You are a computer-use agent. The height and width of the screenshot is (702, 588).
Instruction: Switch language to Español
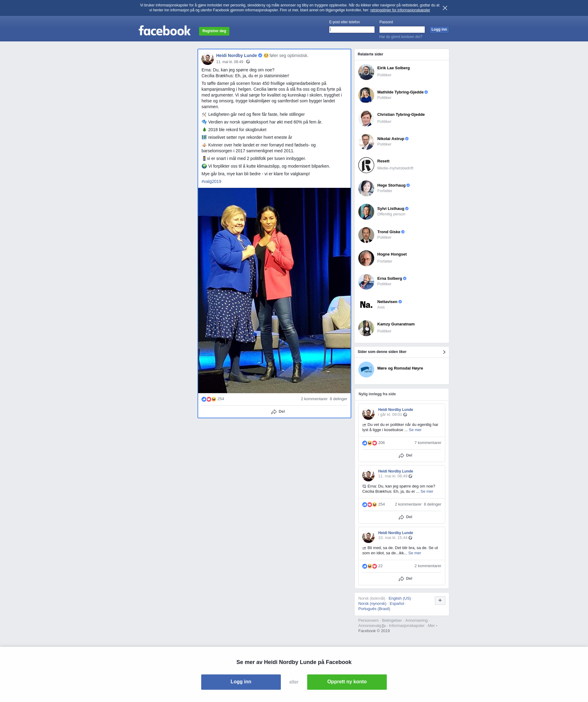[x=397, y=604]
